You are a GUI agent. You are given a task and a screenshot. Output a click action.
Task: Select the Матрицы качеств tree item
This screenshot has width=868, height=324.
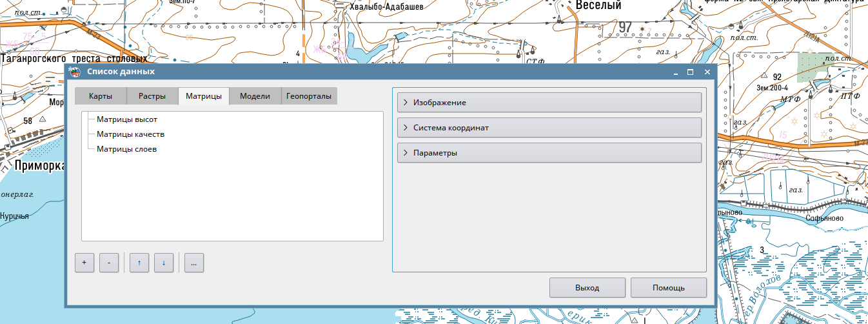tap(130, 134)
